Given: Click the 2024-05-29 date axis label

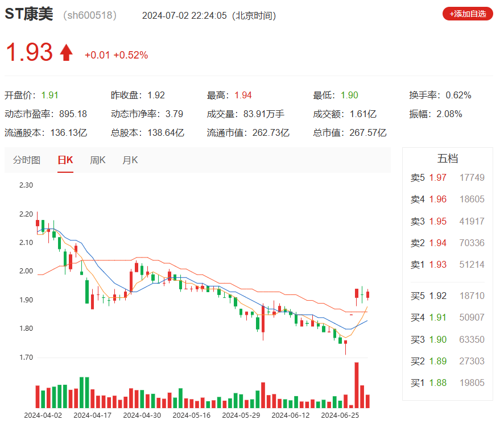Looking at the screenshot, I should point(241,415).
